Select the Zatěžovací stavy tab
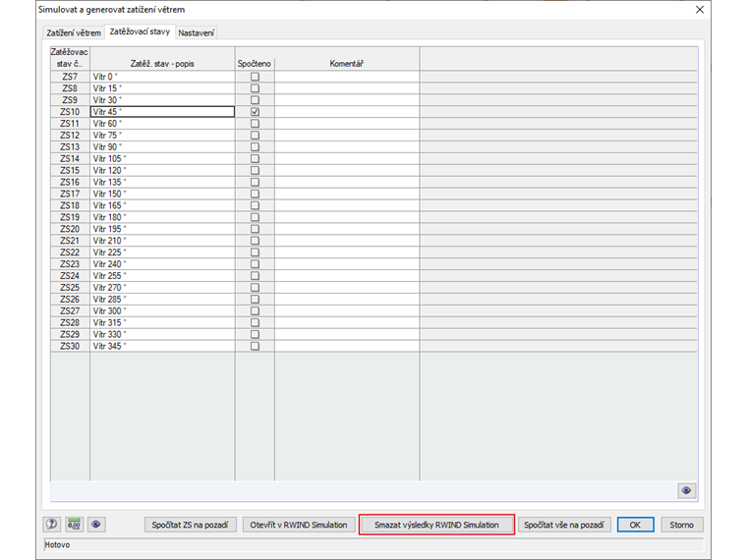Image resolution: width=747 pixels, height=560 pixels. 140,31
